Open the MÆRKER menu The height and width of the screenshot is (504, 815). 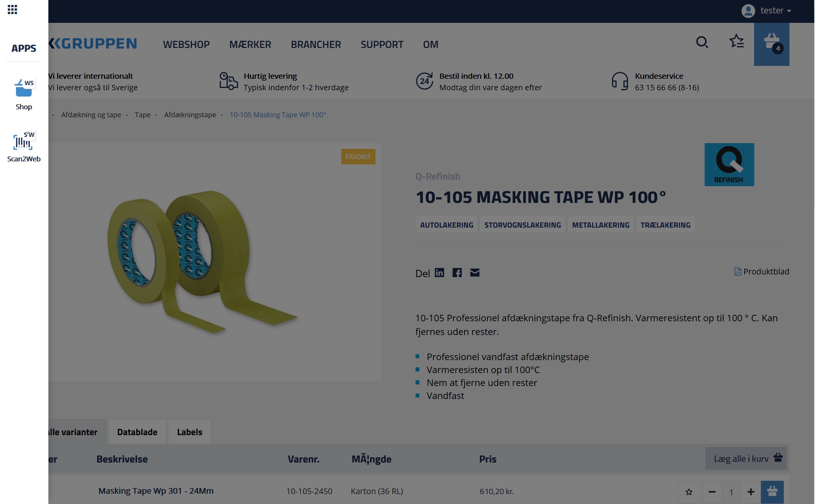250,45
